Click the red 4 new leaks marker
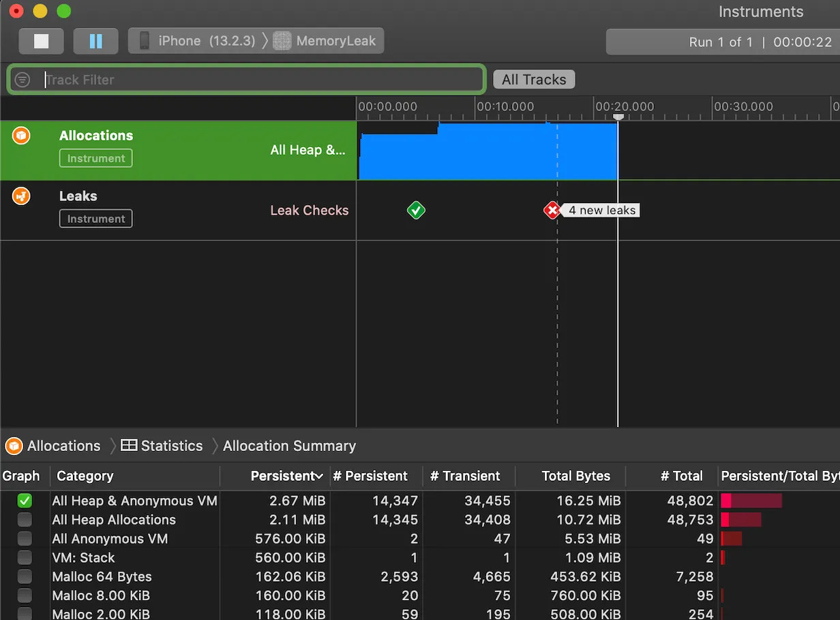 [552, 210]
